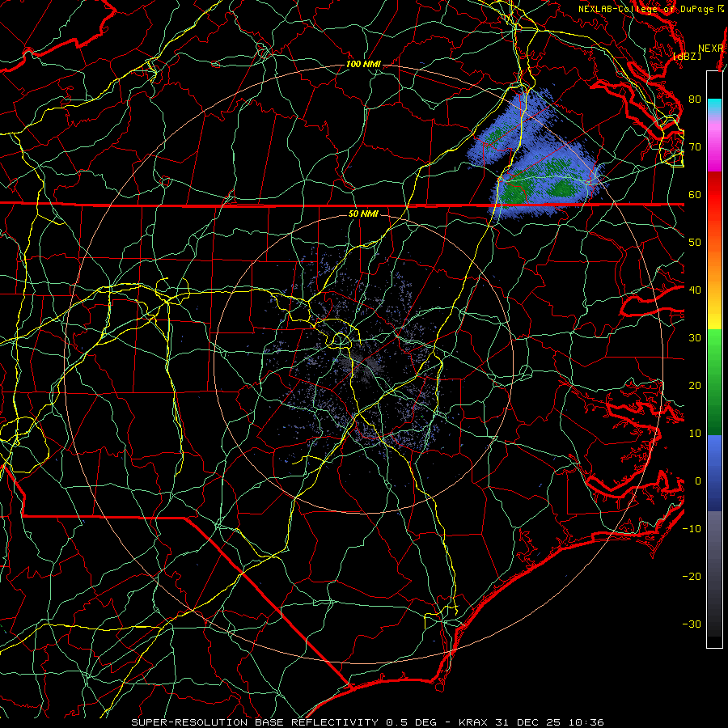Click the 100 NMI range ring label

tap(363, 64)
